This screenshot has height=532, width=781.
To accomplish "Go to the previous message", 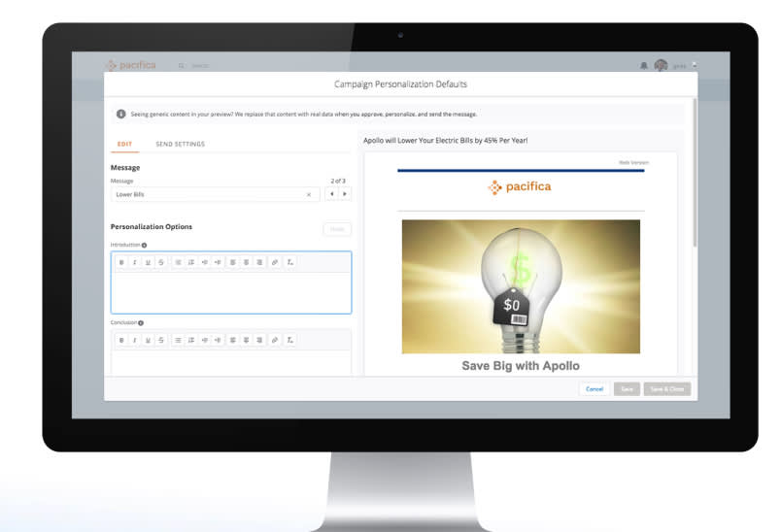I will pos(331,194).
